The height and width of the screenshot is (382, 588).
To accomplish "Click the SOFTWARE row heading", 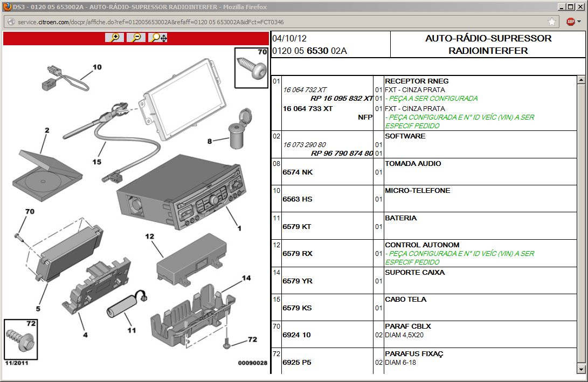I will pyautogui.click(x=405, y=136).
